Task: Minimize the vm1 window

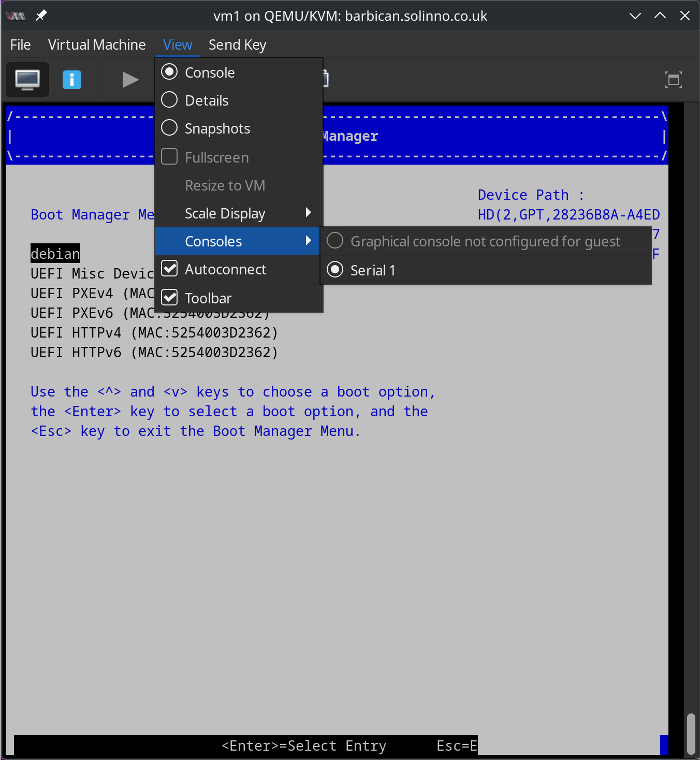Action: (x=635, y=16)
